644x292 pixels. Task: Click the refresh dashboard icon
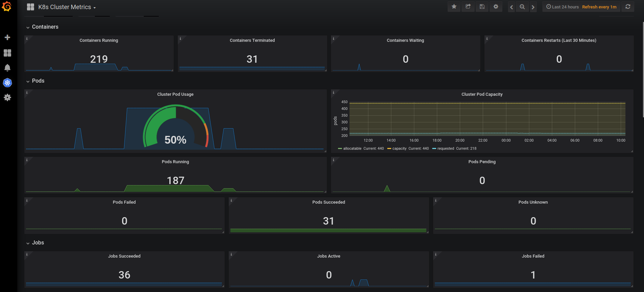(x=628, y=7)
